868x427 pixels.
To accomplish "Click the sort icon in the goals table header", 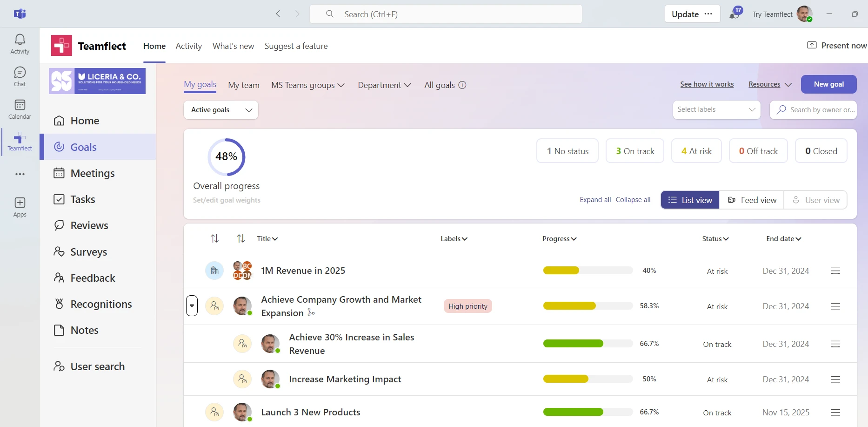I will (x=214, y=238).
